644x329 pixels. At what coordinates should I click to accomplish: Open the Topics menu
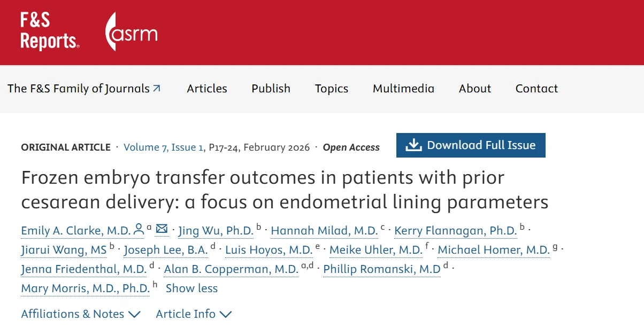331,89
